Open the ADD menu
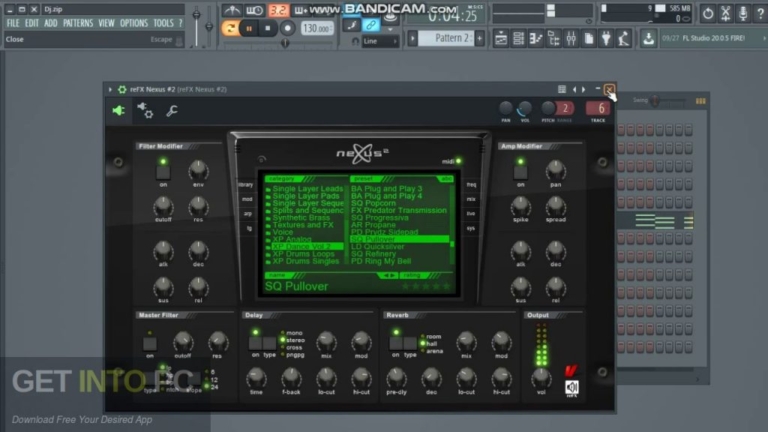Screen dimensions: 768x432 [50, 23]
